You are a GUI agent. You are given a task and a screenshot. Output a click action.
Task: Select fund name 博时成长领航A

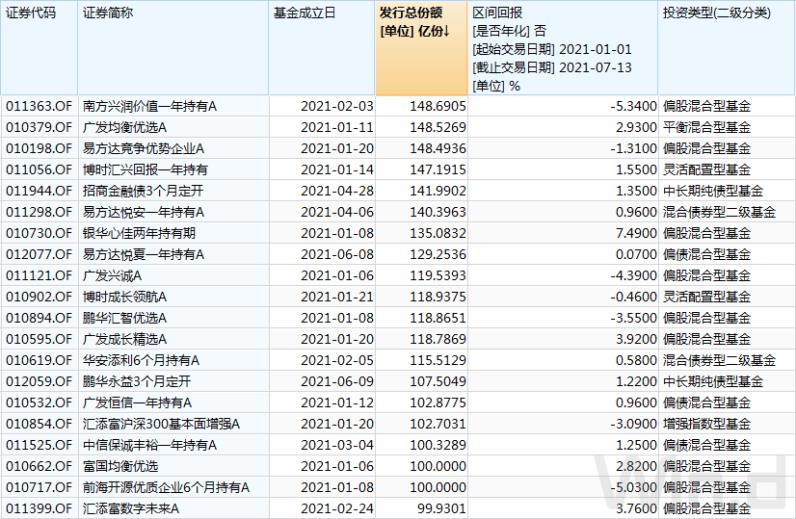pyautogui.click(x=125, y=297)
